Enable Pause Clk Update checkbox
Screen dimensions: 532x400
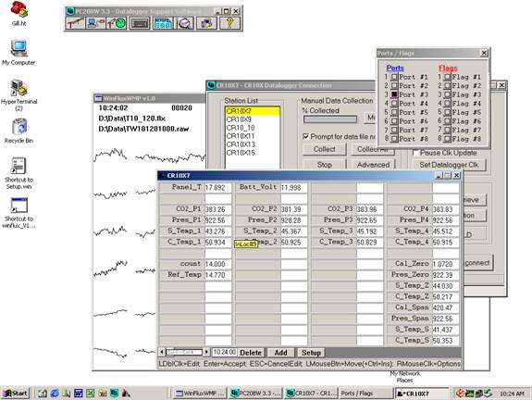pos(415,153)
